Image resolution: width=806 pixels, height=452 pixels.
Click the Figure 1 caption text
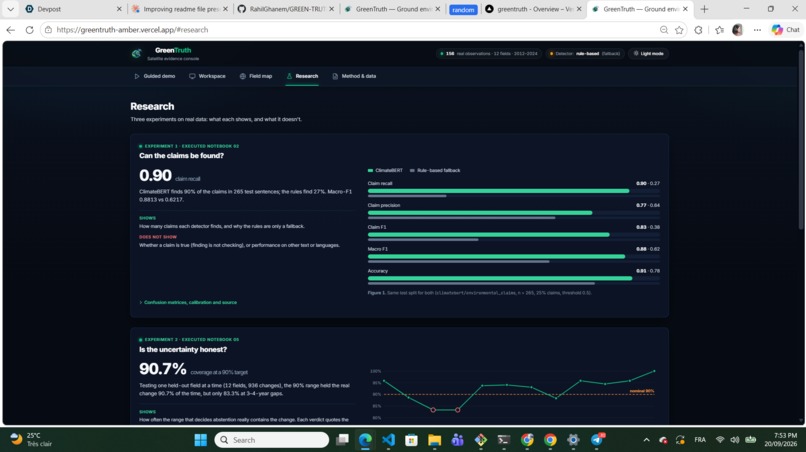[480, 293]
